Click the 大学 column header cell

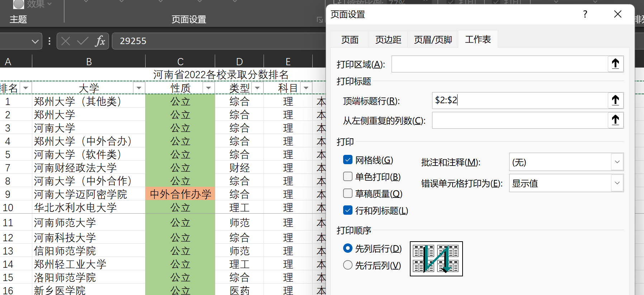[89, 88]
